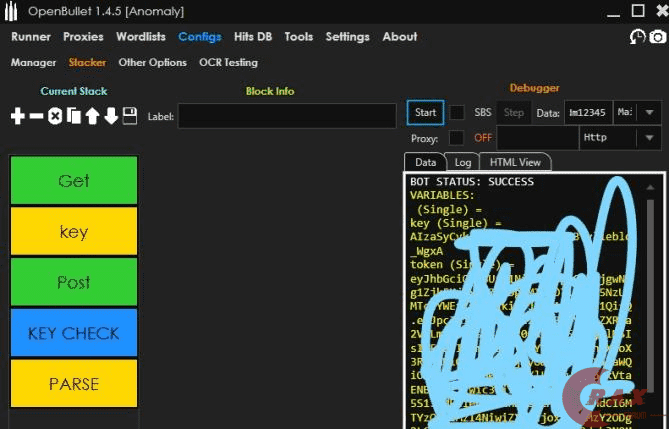Viewport: 669px width, 429px height.
Task: Move the selected block up with arrow icon
Action: pyautogui.click(x=92, y=116)
